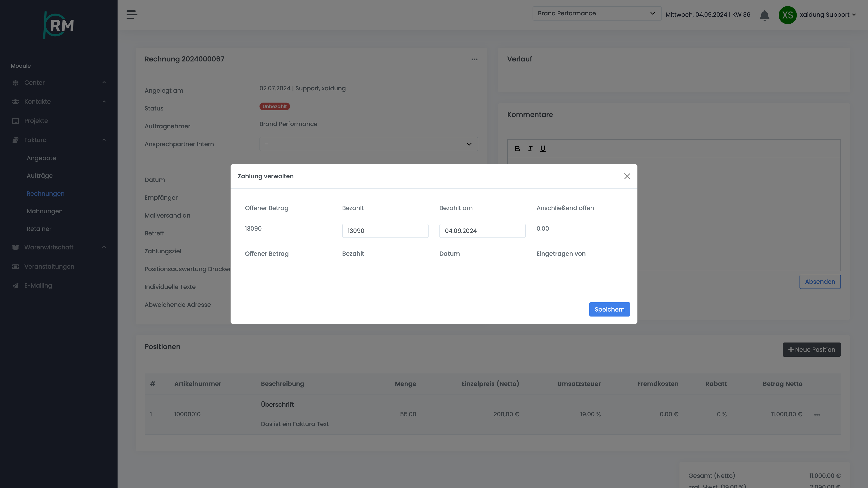Open the Kontakte module

click(37, 102)
